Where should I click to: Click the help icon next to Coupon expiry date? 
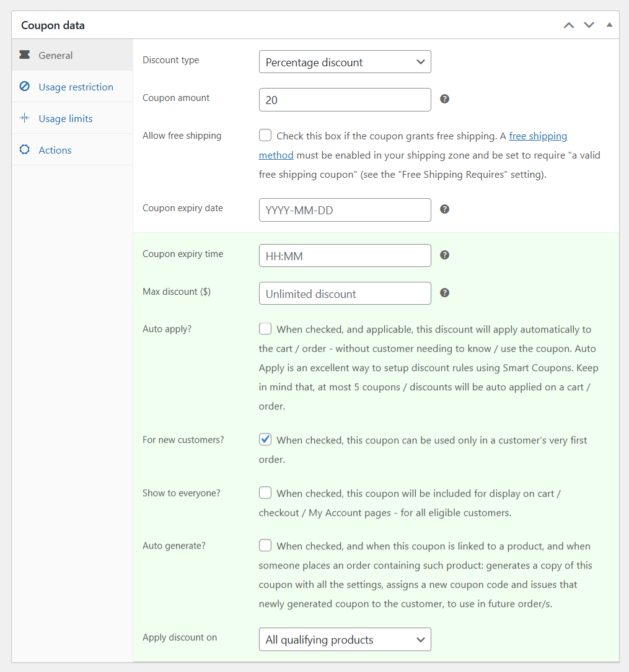coord(444,209)
